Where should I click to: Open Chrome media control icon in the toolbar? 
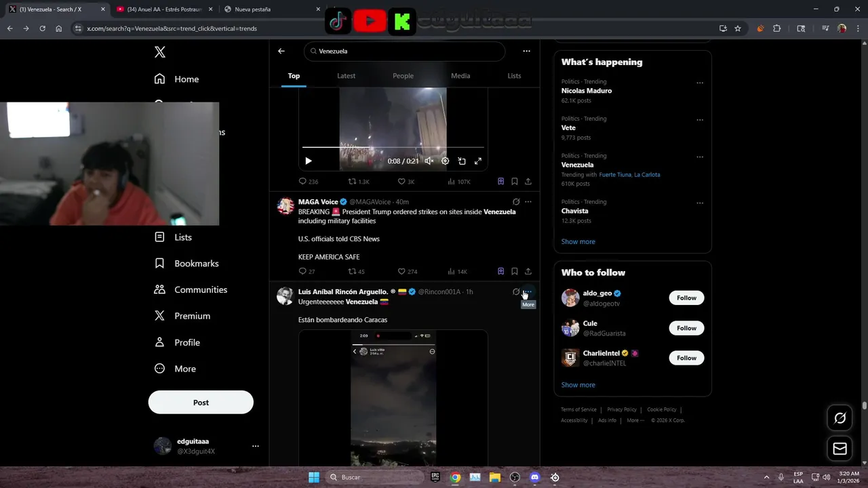point(825,28)
